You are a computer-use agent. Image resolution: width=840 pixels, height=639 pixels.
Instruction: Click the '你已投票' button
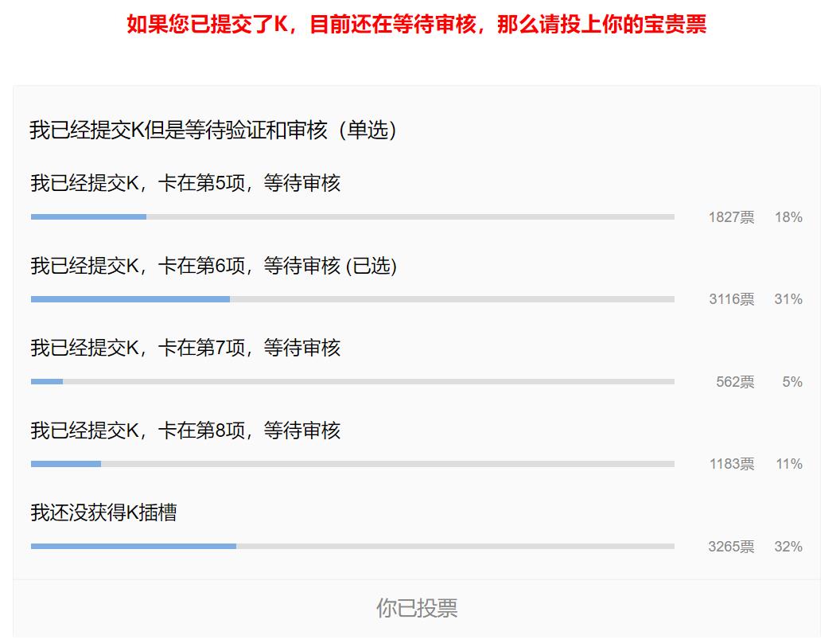416,608
